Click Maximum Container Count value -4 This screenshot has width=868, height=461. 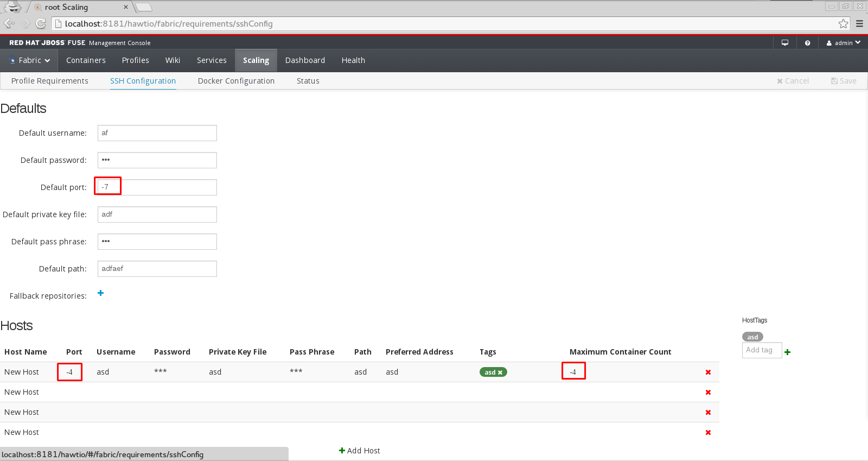(573, 372)
